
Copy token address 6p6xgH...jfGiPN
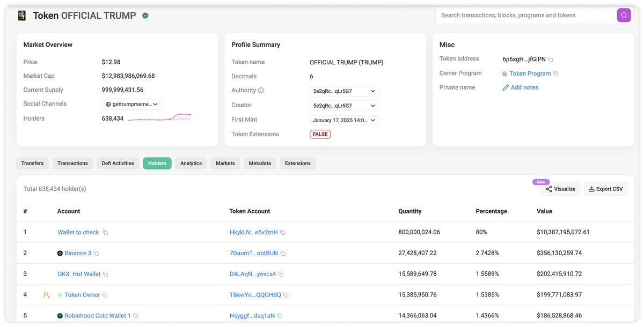coord(551,59)
